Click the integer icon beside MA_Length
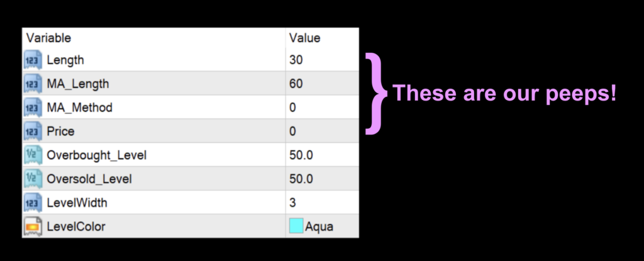 pos(32,84)
